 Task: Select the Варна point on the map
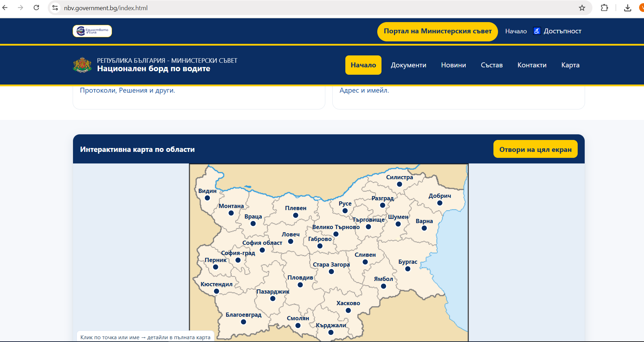click(x=424, y=228)
